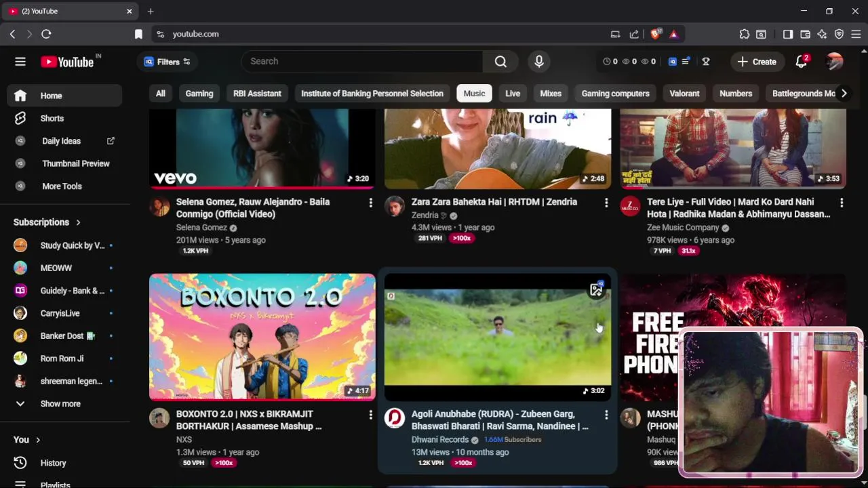Image resolution: width=868 pixels, height=488 pixels.
Task: Select the Music category chip
Action: [474, 94]
